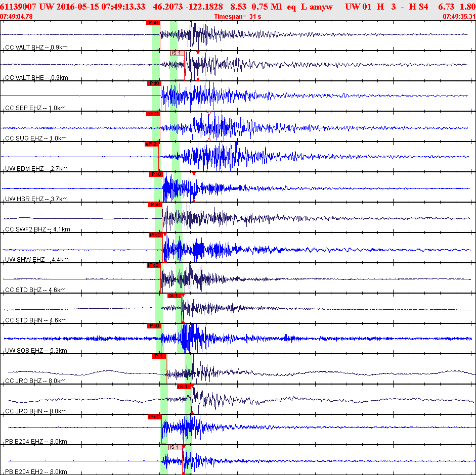476x475 pixels.
Task: Click the iPd0 pick flag on CC SEP EHZ
Action: tap(154, 83)
